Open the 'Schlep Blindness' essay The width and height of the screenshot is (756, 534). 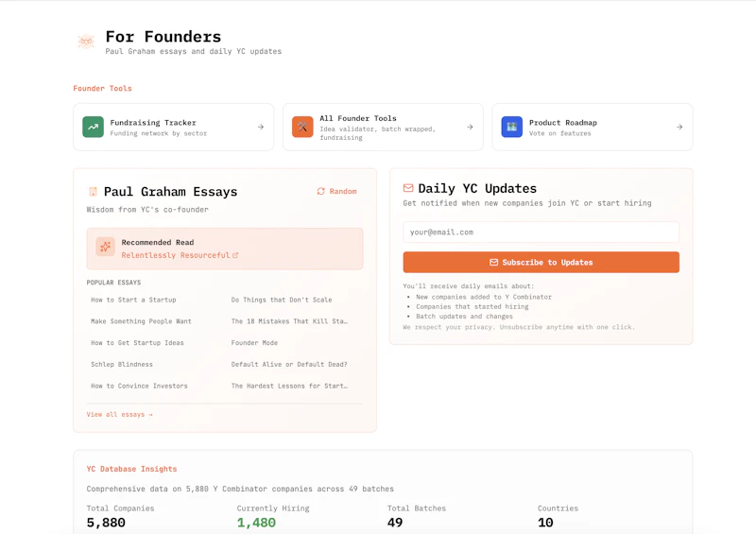click(x=122, y=364)
